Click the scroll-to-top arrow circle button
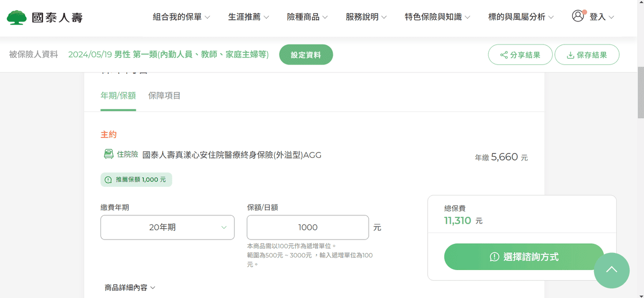Image resolution: width=644 pixels, height=298 pixels. (611, 270)
